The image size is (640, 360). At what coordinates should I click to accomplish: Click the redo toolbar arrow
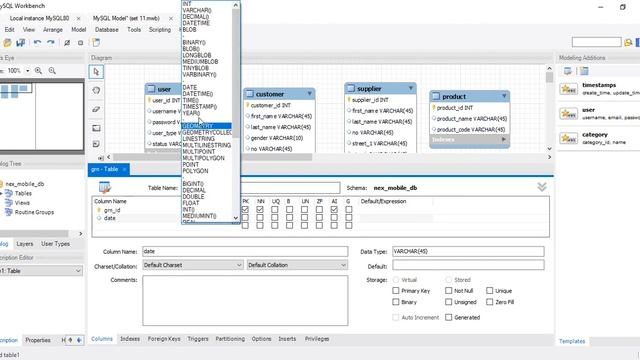51,42
